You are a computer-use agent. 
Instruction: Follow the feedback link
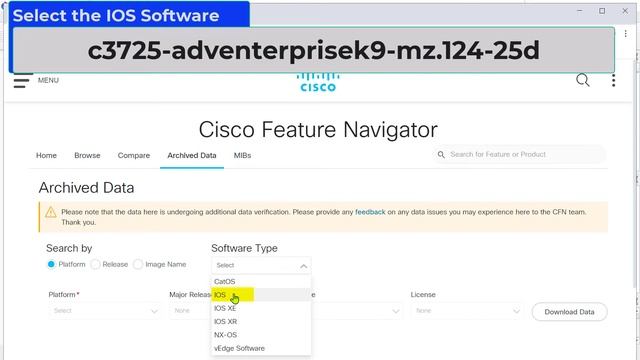pos(370,212)
